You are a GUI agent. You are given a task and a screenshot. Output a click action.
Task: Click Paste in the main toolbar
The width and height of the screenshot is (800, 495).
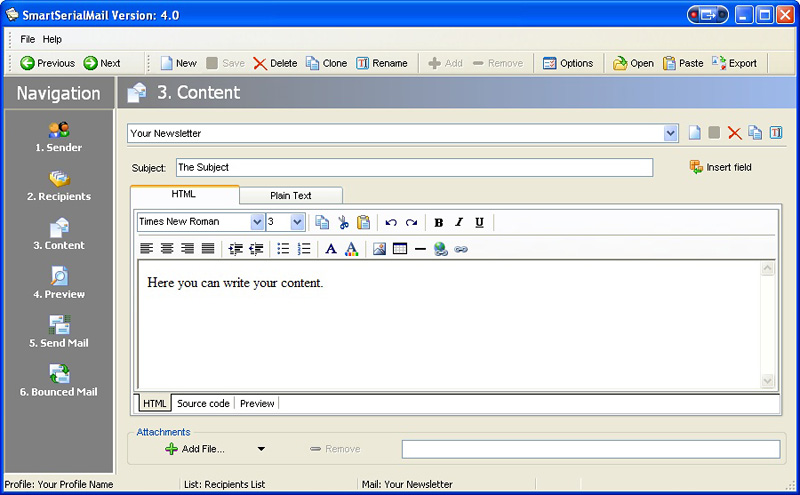click(x=683, y=63)
